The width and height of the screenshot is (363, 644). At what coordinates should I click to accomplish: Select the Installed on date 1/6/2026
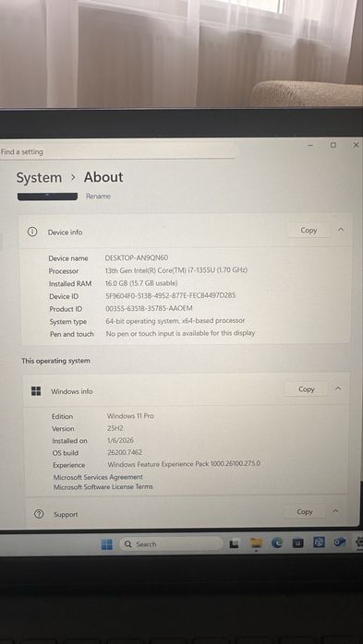[120, 440]
